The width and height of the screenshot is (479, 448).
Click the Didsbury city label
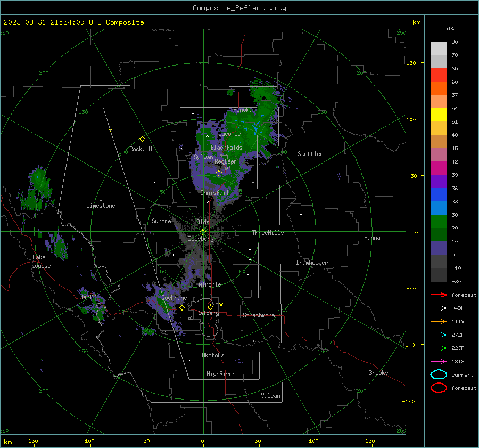point(201,239)
